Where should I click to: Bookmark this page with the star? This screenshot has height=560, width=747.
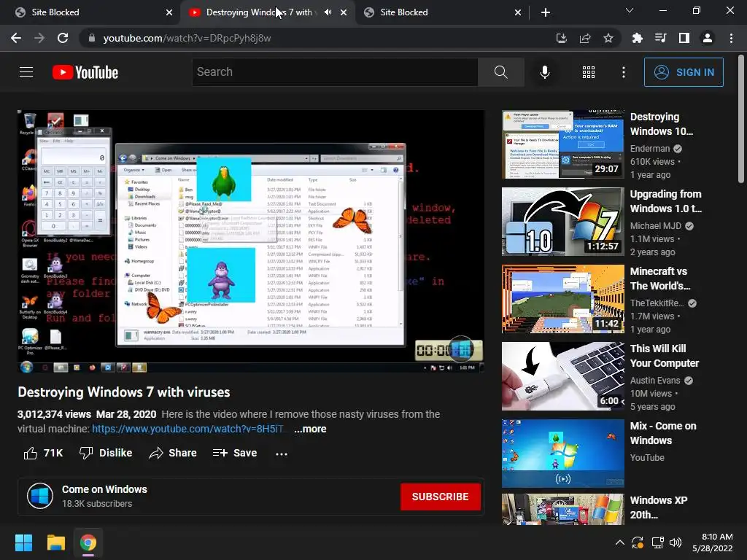point(608,38)
